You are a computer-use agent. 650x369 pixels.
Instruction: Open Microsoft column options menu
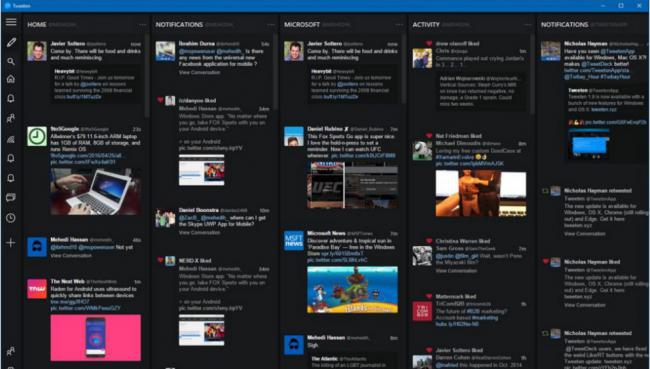399,25
